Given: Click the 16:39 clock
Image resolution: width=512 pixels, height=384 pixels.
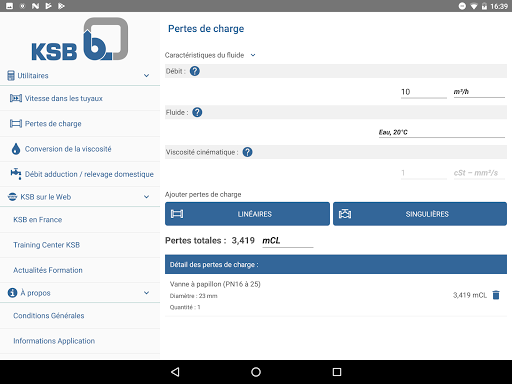Looking at the screenshot, I should pyautogui.click(x=499, y=6).
